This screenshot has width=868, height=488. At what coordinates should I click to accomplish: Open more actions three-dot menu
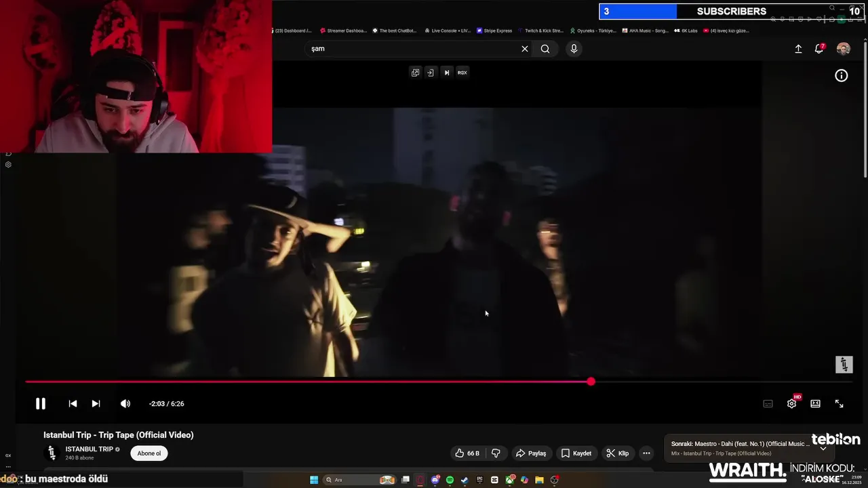click(x=646, y=453)
